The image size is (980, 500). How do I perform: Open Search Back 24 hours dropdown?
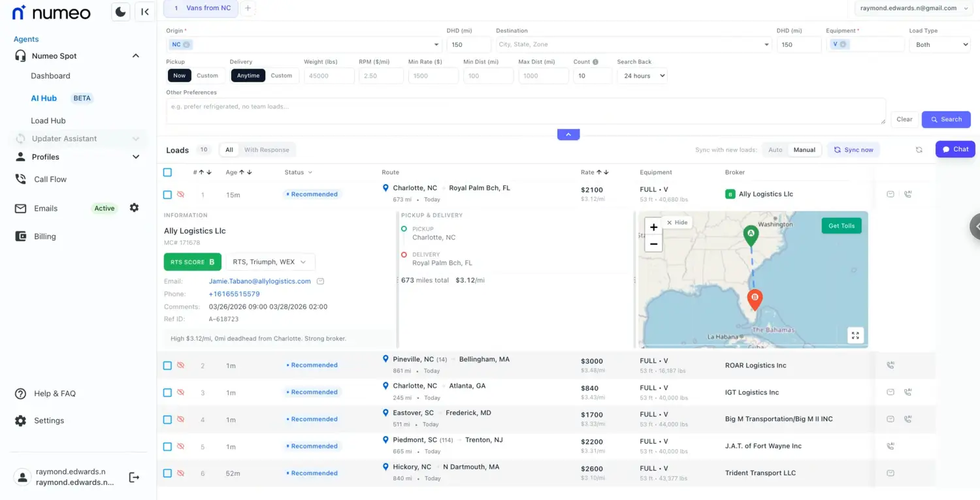tap(642, 76)
